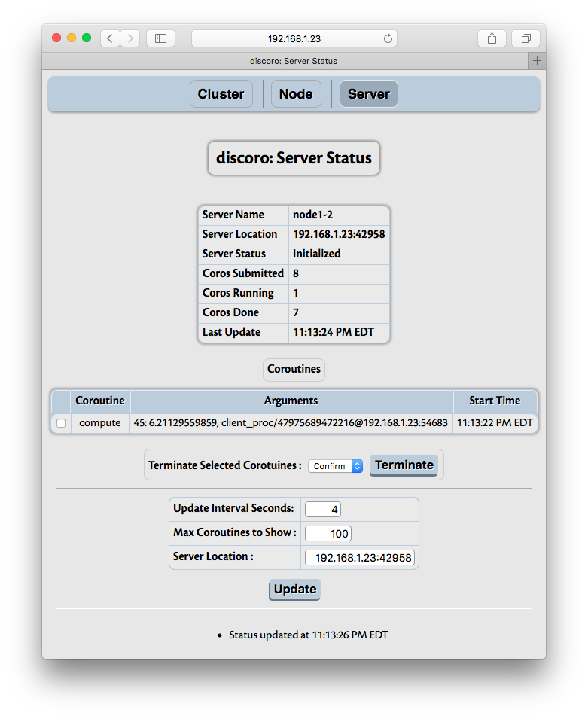Open a new tab with the plus icon
The image size is (588, 719).
pyautogui.click(x=537, y=61)
